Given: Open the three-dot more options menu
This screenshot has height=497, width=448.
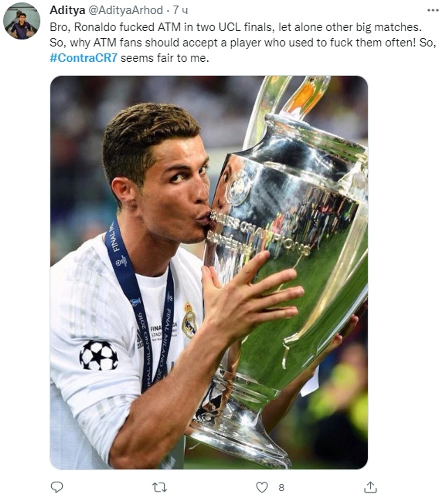Looking at the screenshot, I should (433, 10).
